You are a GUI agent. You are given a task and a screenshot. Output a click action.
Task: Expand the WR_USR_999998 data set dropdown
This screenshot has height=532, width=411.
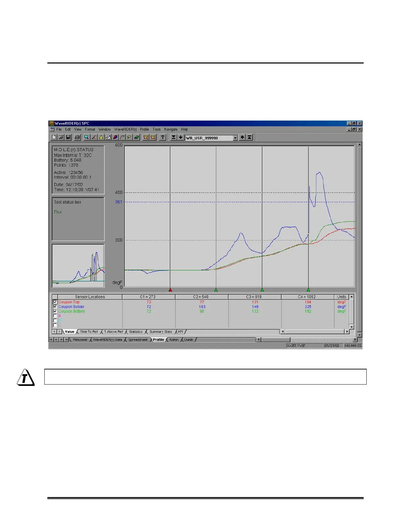click(235, 138)
